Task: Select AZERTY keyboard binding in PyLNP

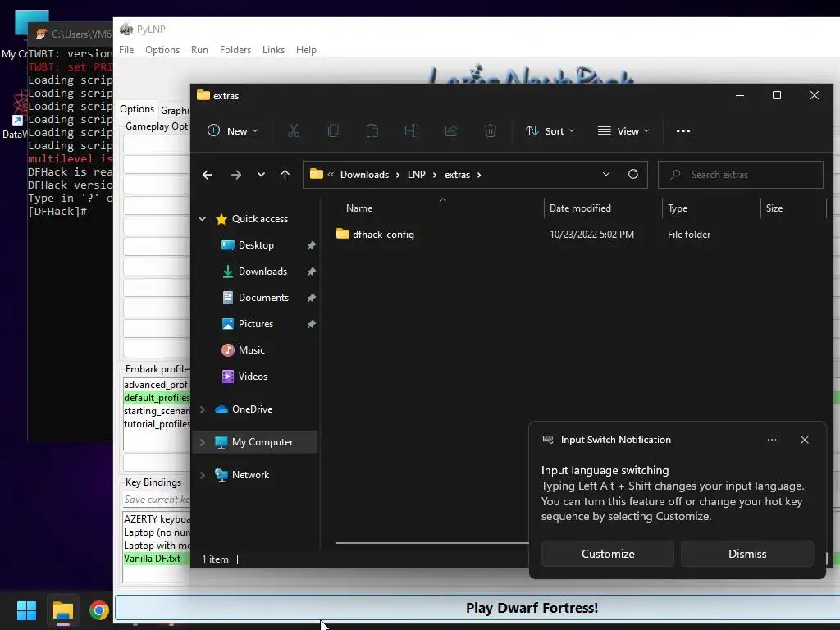Action: click(157, 519)
